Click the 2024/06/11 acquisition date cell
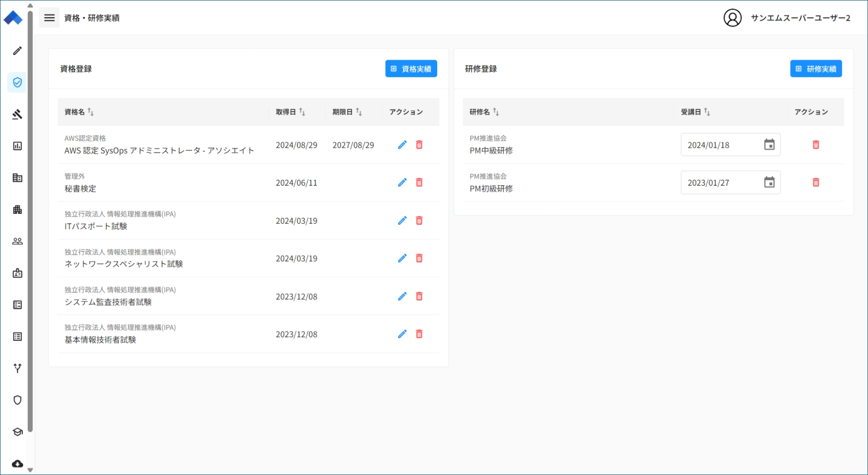 point(296,183)
